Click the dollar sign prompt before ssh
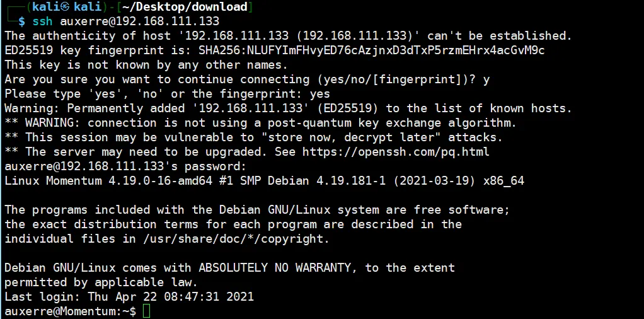Image resolution: width=644 pixels, height=319 pixels. click(x=22, y=21)
